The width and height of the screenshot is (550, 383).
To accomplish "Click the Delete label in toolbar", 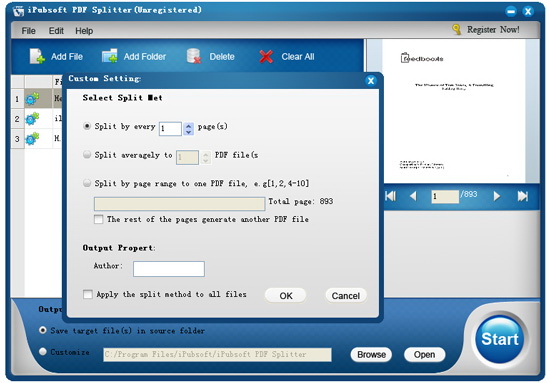I will click(222, 56).
